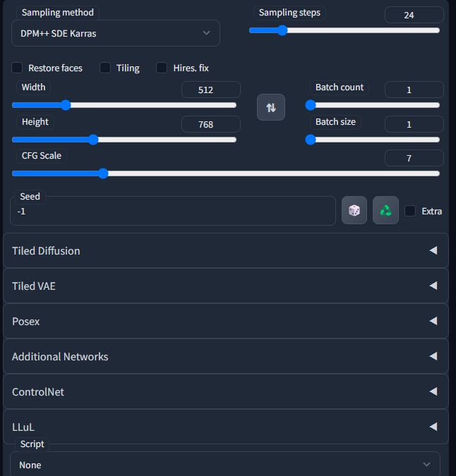Click the Height slider handle
456x476 pixels.
94,140
